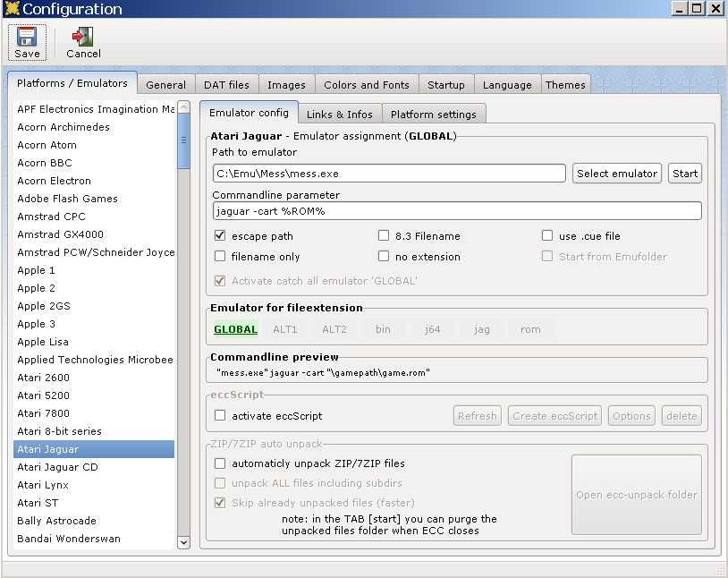This screenshot has height=578, width=728.
Task: Open the Language tab
Action: pos(507,85)
